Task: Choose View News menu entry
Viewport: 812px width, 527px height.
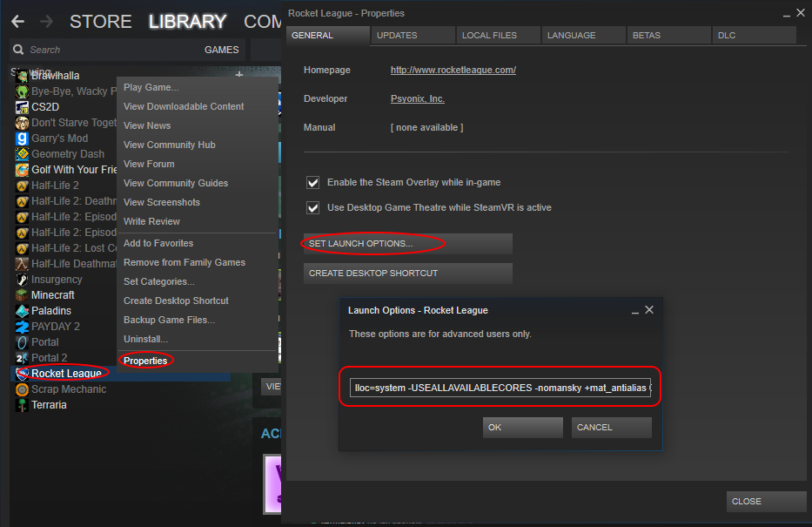Action: pyautogui.click(x=198, y=126)
